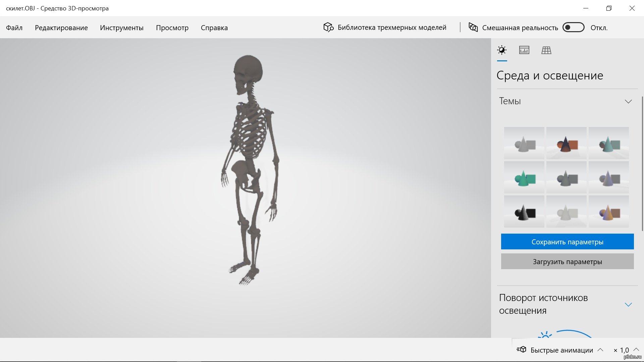Viewport: 644px width, 362px height.
Task: Select the orange and dark blue theme thumbnail
Action: 566,143
